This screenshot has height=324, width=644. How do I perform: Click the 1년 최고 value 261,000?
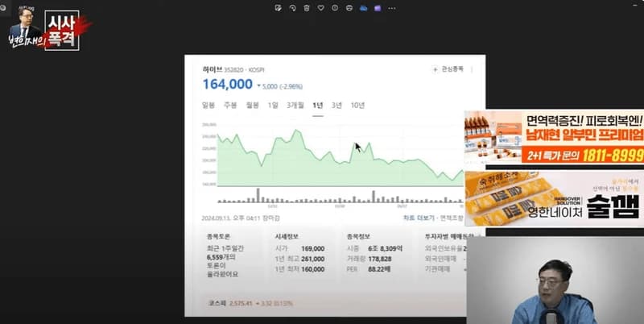click(x=312, y=259)
